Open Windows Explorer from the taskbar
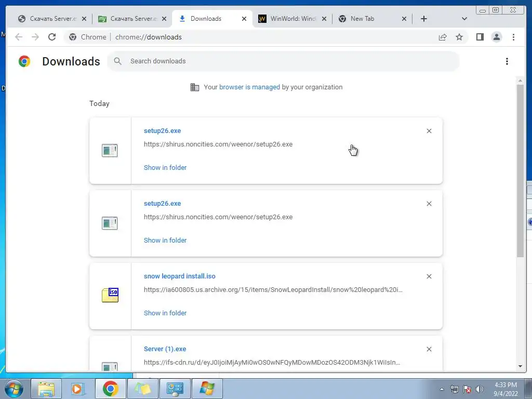The height and width of the screenshot is (399, 532). 46,389
